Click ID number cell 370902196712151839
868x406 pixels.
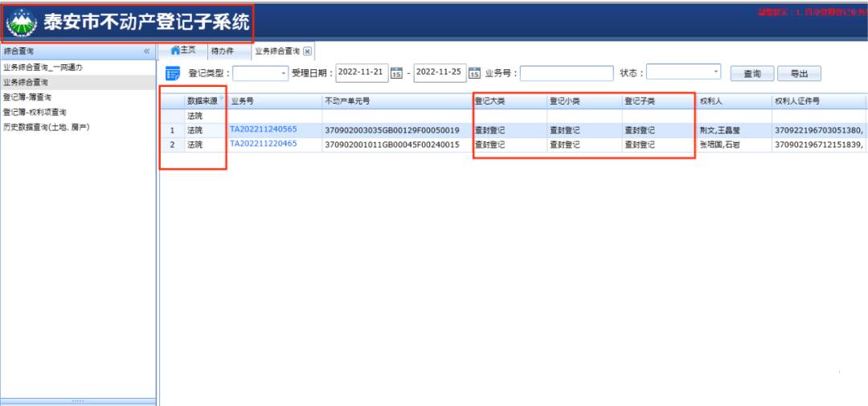tap(821, 146)
